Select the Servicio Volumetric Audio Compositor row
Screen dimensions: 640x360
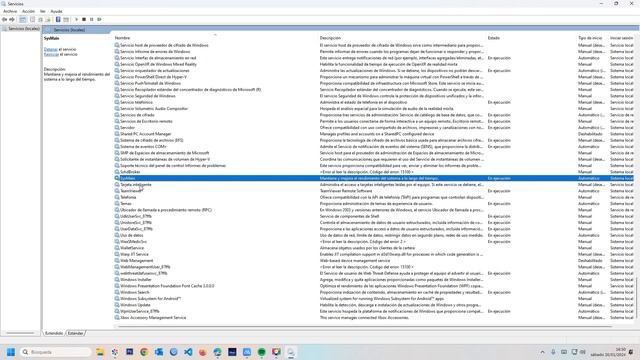click(x=373, y=109)
